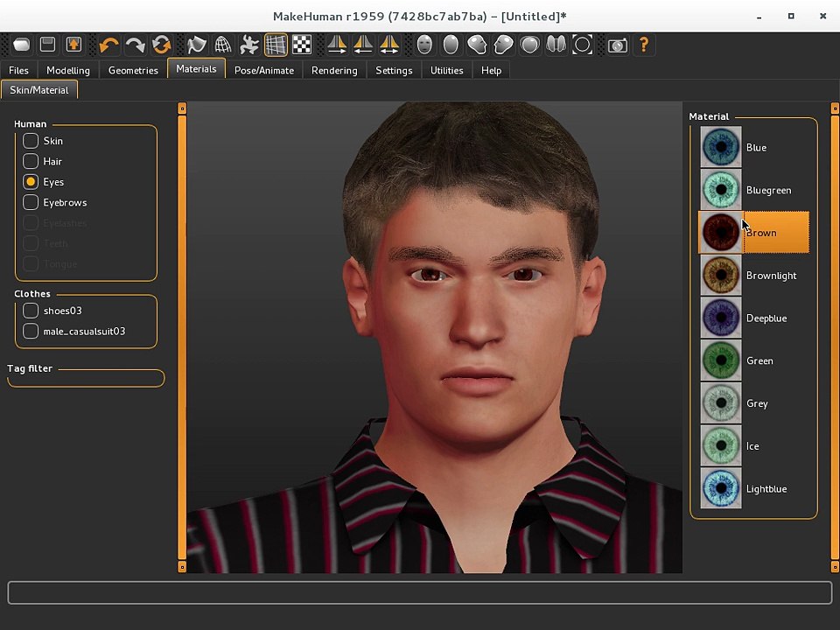Select the Skin radio button
The image size is (840, 630).
tap(31, 141)
